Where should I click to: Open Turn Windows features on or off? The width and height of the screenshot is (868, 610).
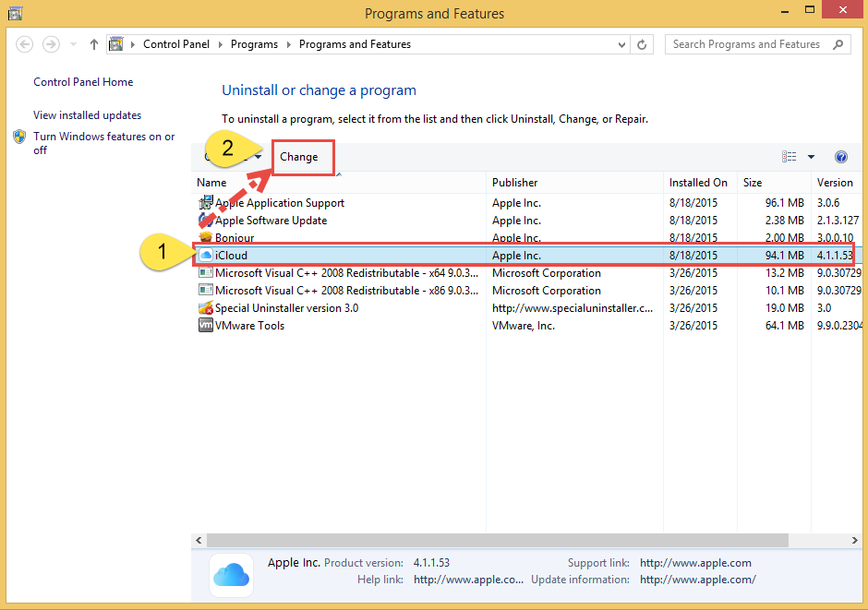(103, 143)
